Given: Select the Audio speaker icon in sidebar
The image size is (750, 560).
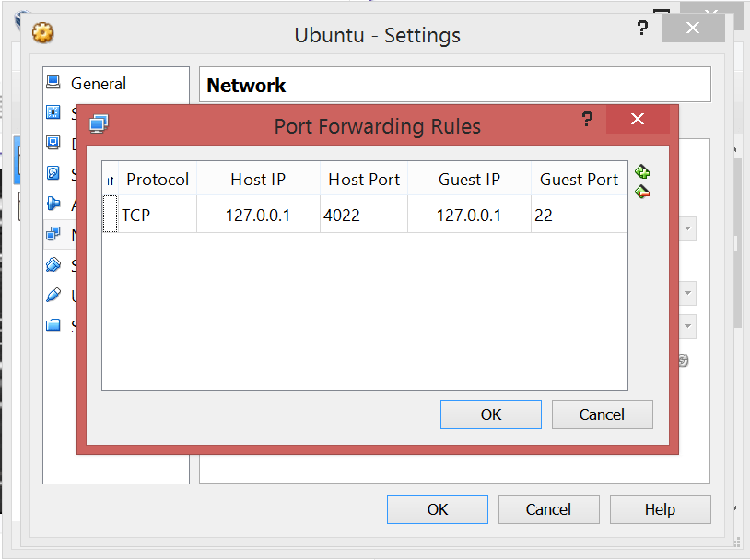Looking at the screenshot, I should (x=53, y=204).
